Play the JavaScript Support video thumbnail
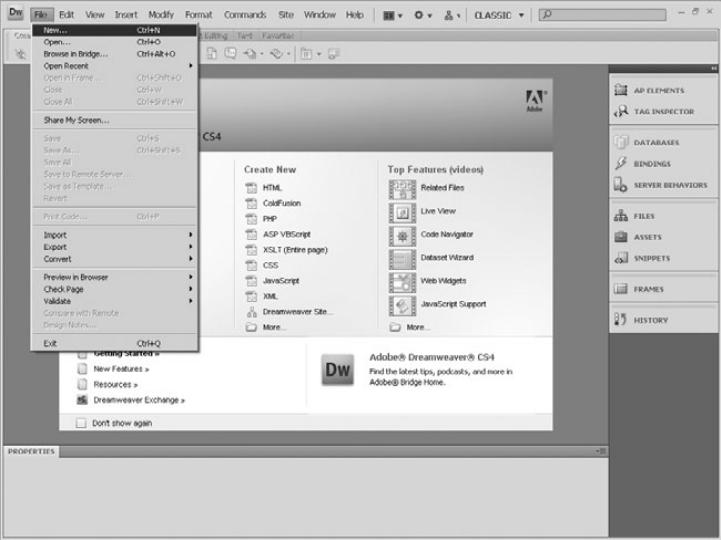The height and width of the screenshot is (540, 721). pyautogui.click(x=402, y=305)
